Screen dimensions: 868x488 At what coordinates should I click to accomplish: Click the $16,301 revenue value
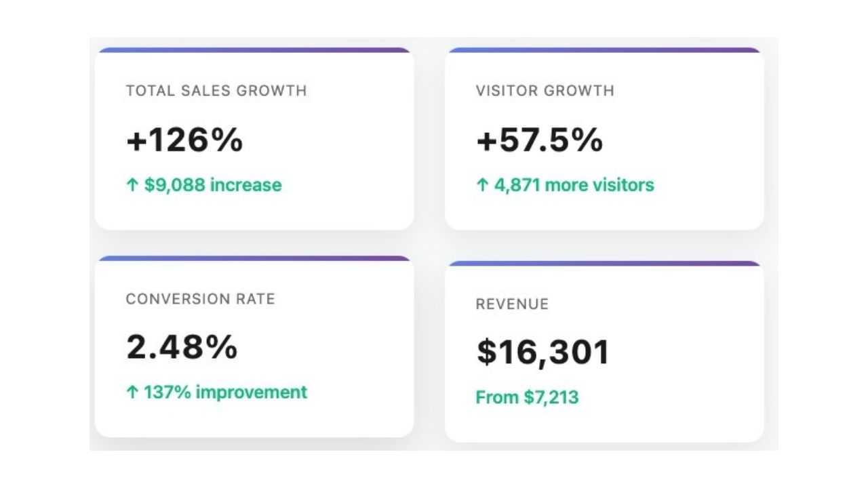click(542, 351)
